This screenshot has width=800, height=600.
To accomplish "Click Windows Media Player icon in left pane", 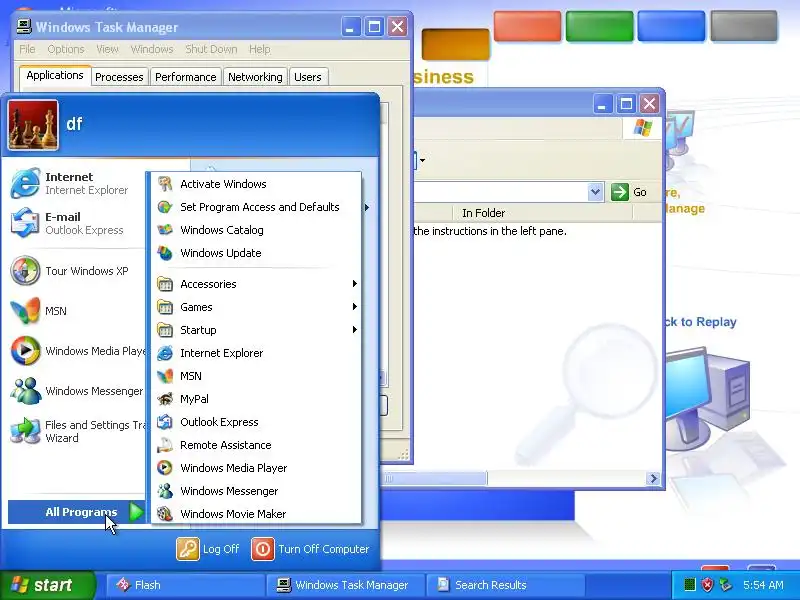I will pyautogui.click(x=26, y=351).
